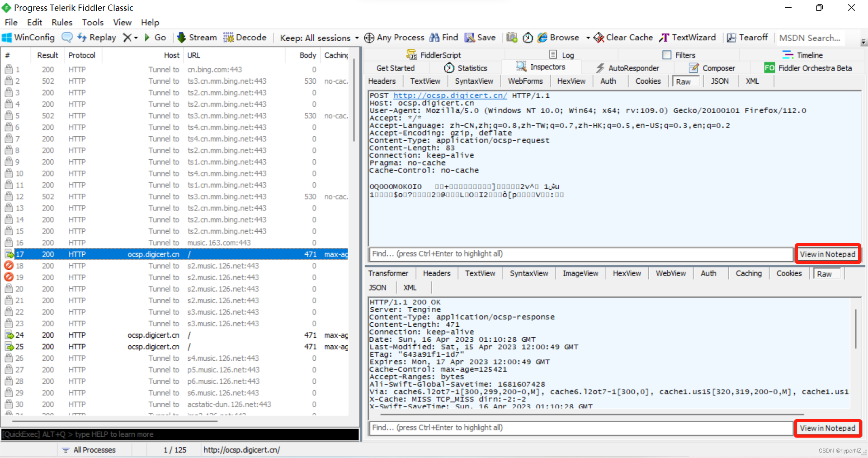
Task: Click the Remove sessions X icon
Action: [127, 38]
